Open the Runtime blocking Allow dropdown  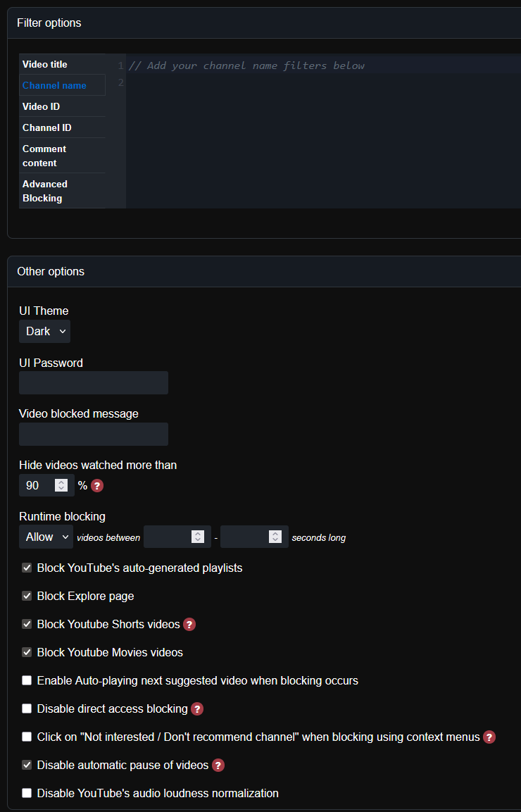point(46,537)
